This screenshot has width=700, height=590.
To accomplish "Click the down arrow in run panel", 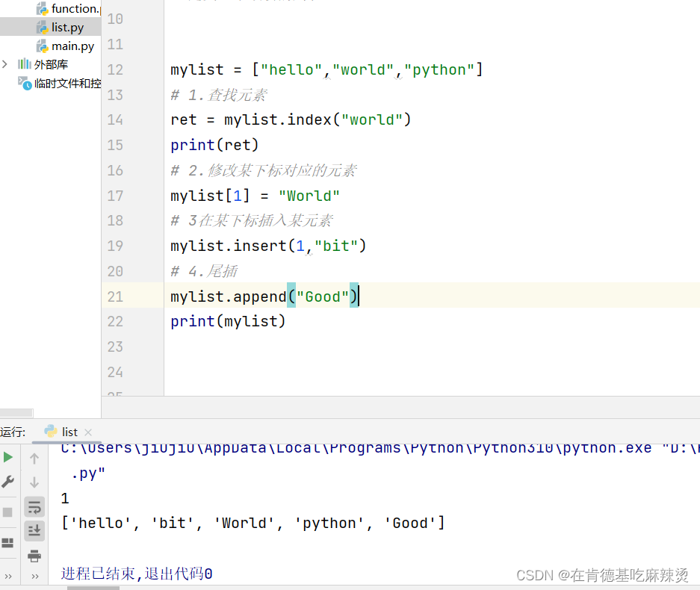I will click(34, 482).
